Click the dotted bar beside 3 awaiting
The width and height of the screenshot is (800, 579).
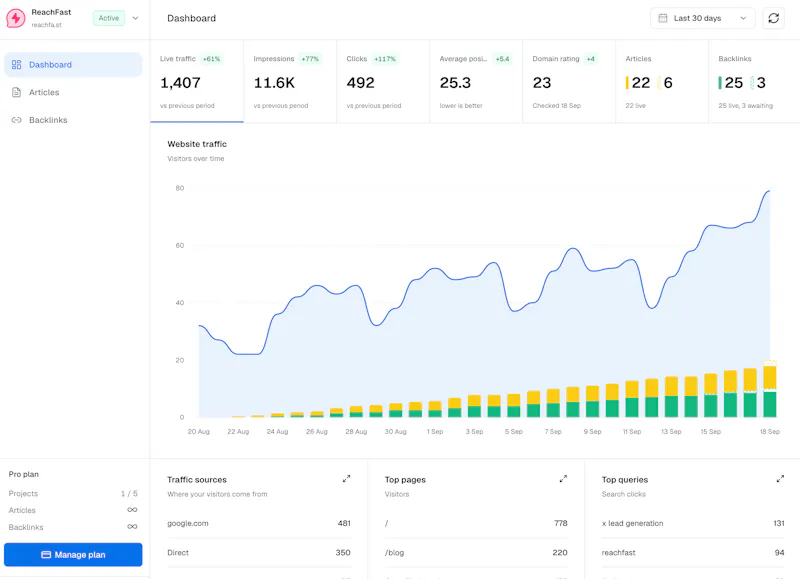pos(752,83)
